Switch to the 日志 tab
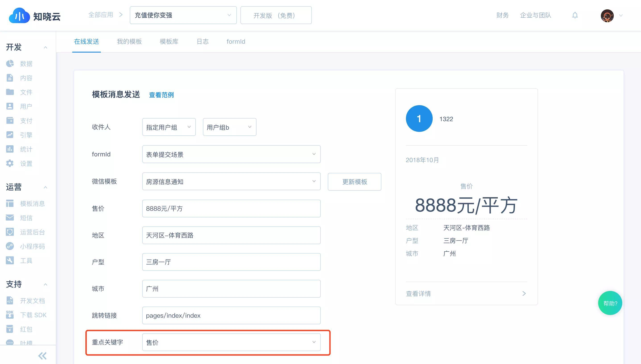 pyautogui.click(x=202, y=41)
